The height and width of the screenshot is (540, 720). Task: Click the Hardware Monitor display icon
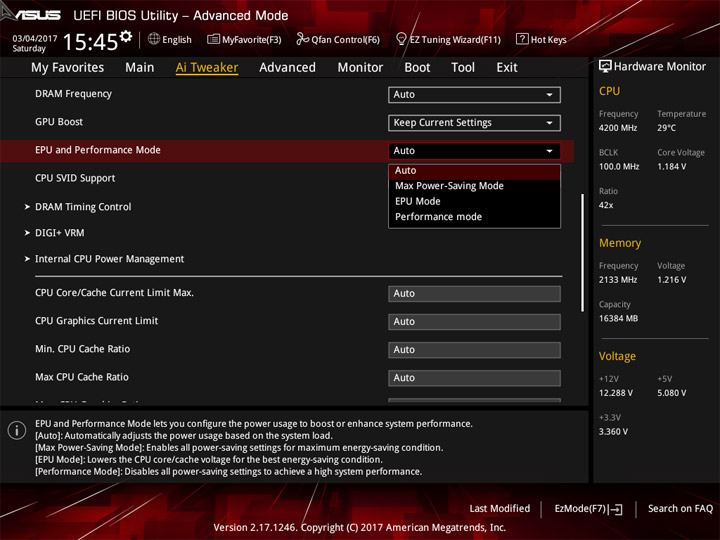[605, 67]
